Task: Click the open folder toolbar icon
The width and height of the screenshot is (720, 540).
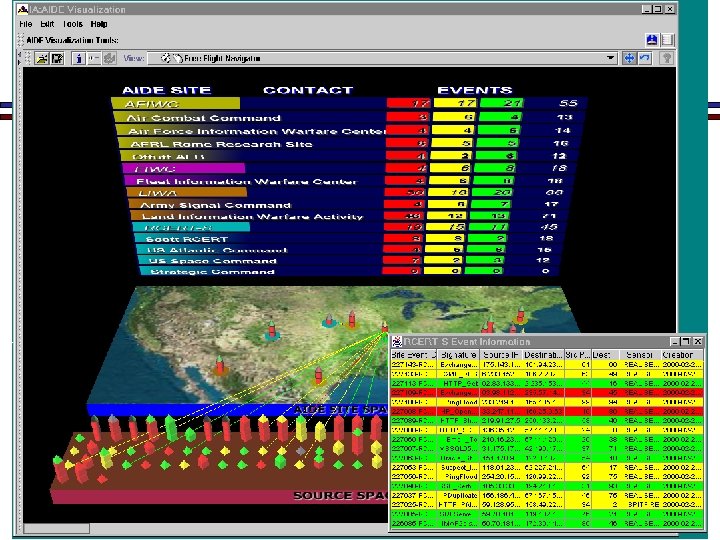Action: click(x=42, y=58)
